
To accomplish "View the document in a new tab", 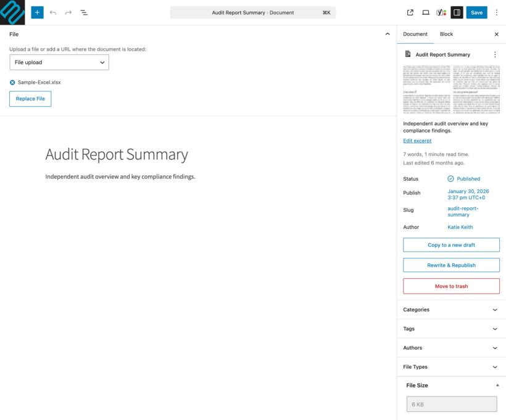I will point(410,12).
